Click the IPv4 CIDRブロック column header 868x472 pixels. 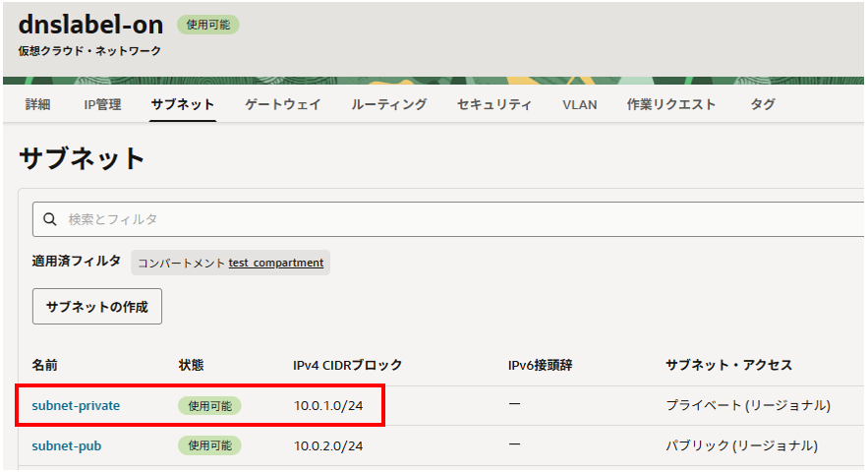(347, 365)
